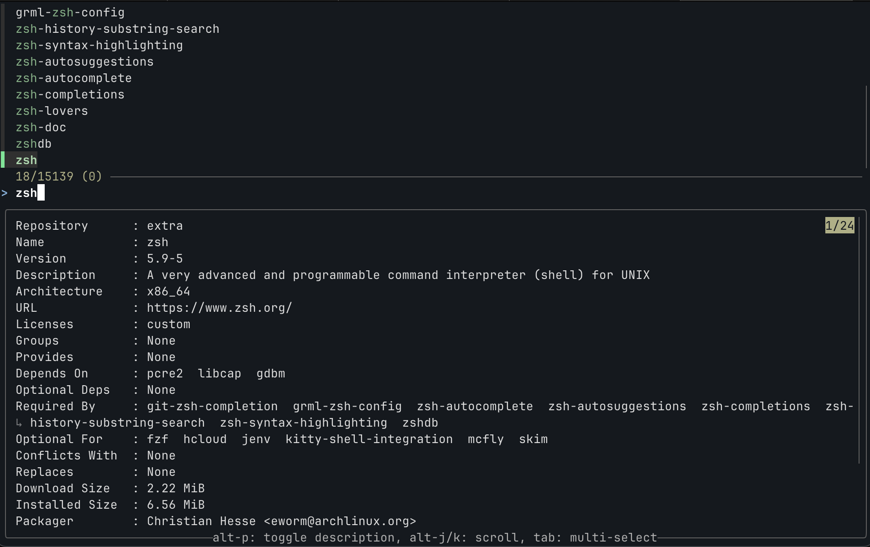Choose zsh-syntax-highlighting from results

(x=99, y=45)
